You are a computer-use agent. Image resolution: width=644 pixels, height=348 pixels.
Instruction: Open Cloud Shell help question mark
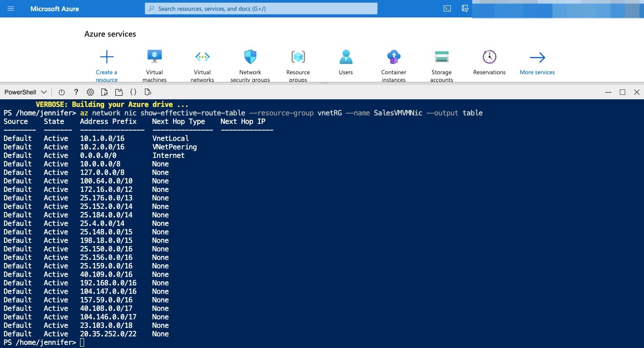(x=76, y=92)
